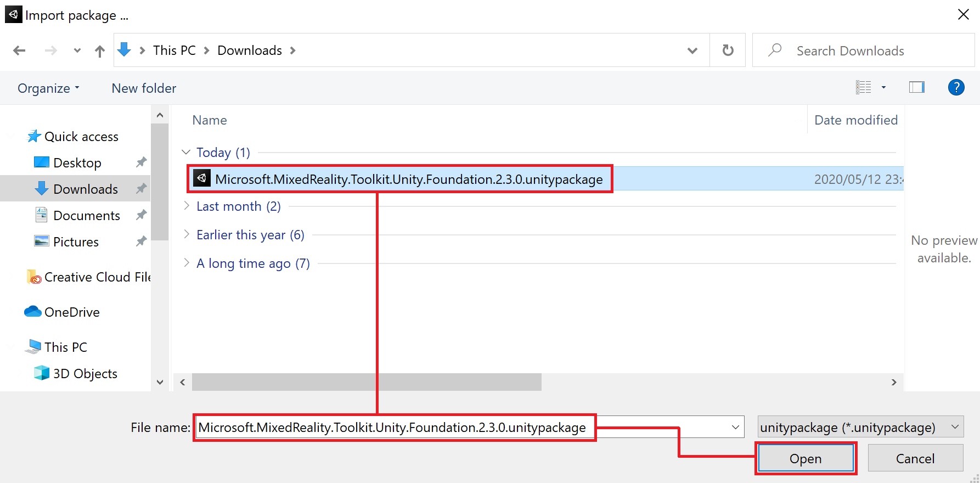
Task: Click the Search Downloads field
Action: pyautogui.click(x=863, y=50)
